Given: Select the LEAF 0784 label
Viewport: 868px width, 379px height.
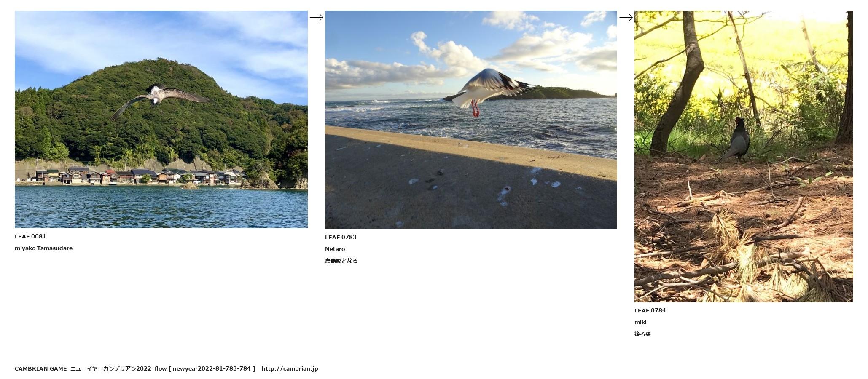Looking at the screenshot, I should [x=650, y=310].
